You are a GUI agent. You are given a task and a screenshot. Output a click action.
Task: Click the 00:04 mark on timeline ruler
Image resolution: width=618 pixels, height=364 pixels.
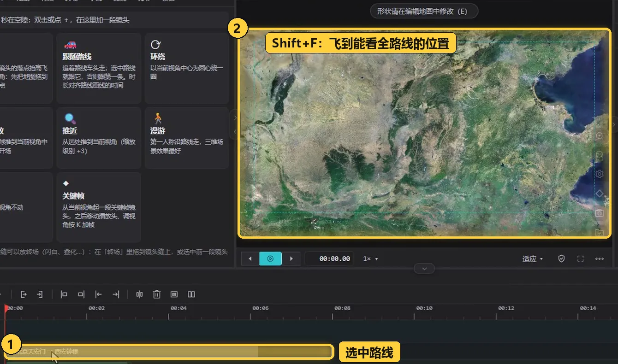click(178, 308)
